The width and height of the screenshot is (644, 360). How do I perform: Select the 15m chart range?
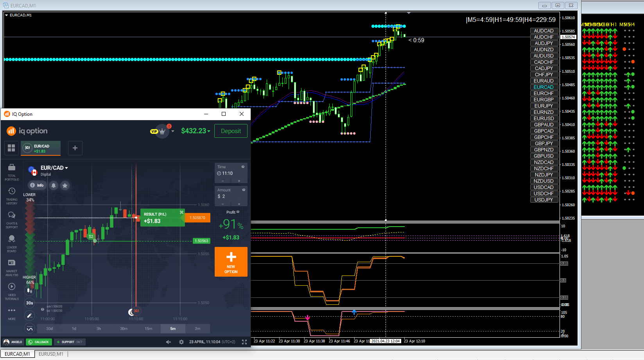[148, 329]
